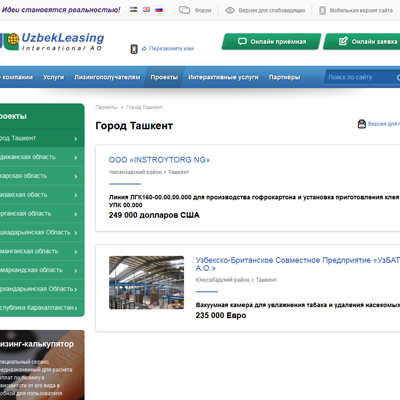Open the Проекты menu item
Viewport: 400px width, 400px height.
click(x=164, y=77)
